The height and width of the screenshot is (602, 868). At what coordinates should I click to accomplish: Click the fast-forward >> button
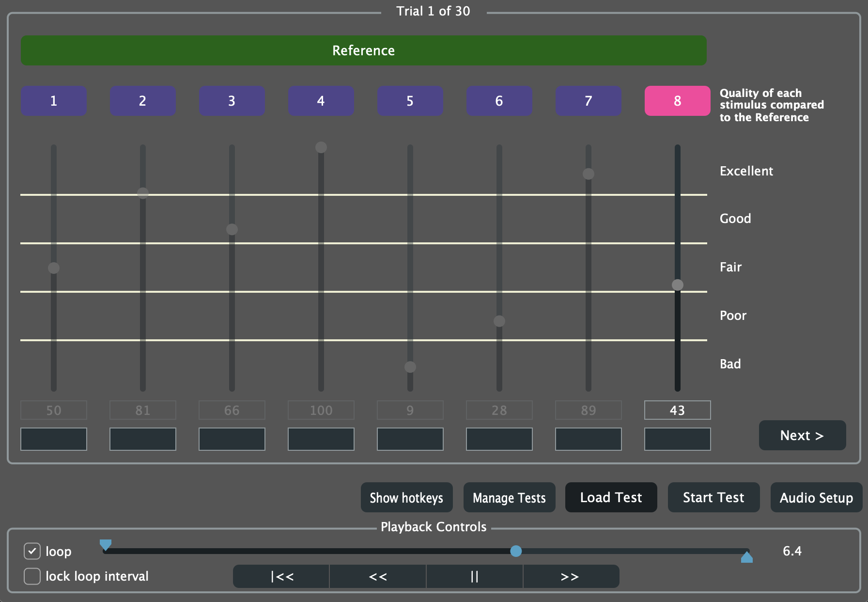click(x=570, y=576)
